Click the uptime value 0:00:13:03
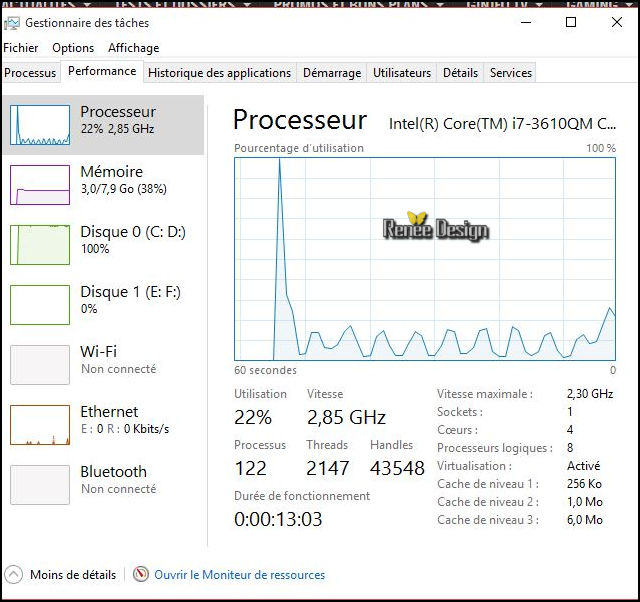The height and width of the screenshot is (602, 640). pyautogui.click(x=278, y=519)
